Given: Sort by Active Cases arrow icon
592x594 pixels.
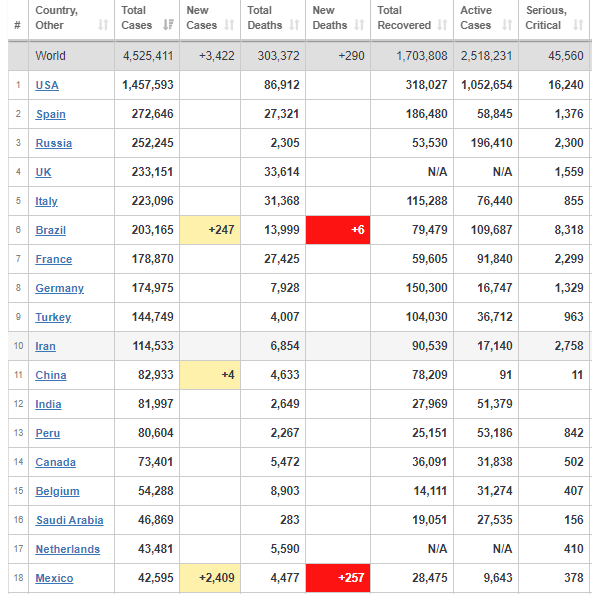Looking at the screenshot, I should 507,25.
